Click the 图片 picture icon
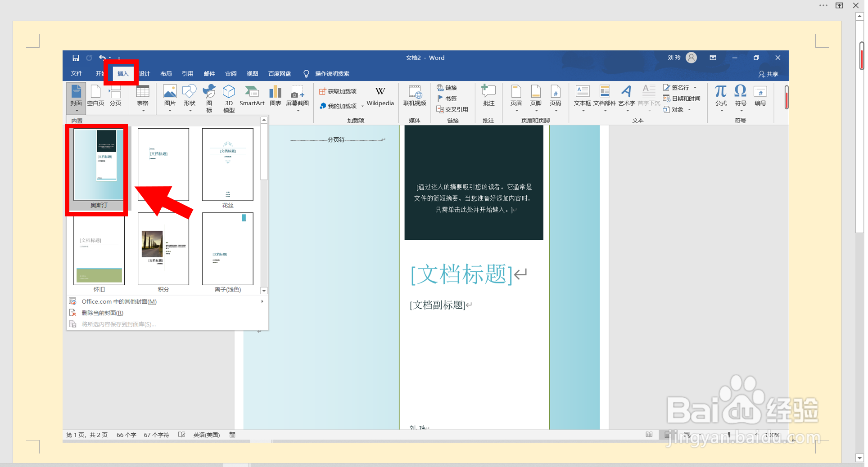This screenshot has width=868, height=467. click(170, 98)
